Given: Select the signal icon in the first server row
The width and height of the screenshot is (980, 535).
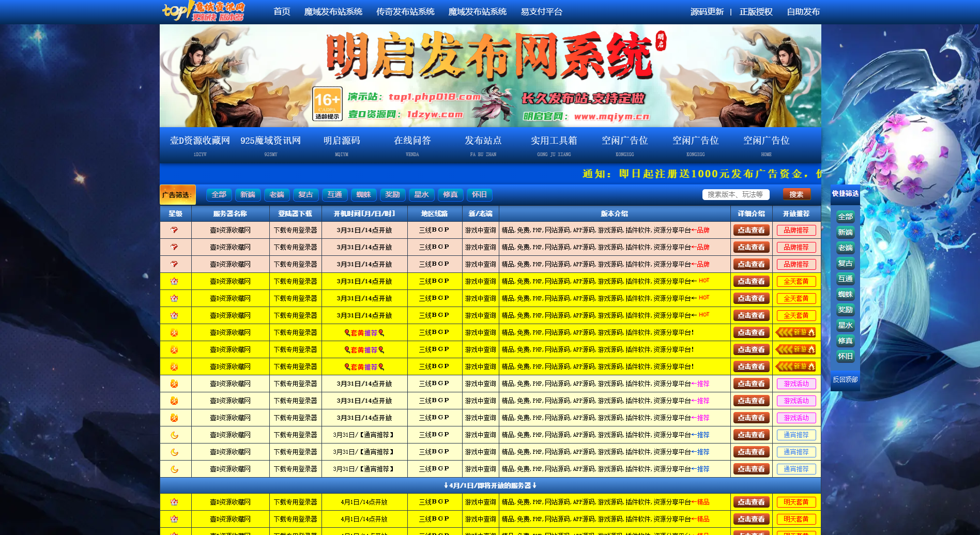Looking at the screenshot, I should click(x=175, y=230).
